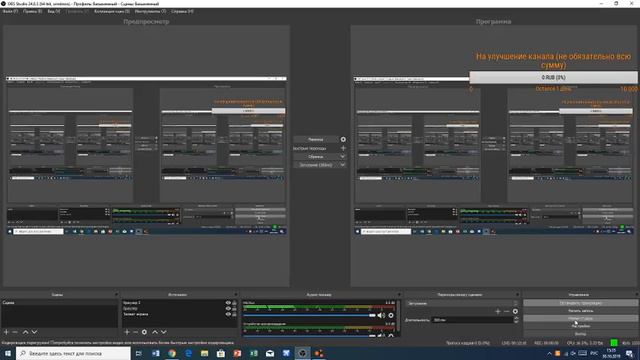Open OBS Studio icon in taskbar

point(302,353)
